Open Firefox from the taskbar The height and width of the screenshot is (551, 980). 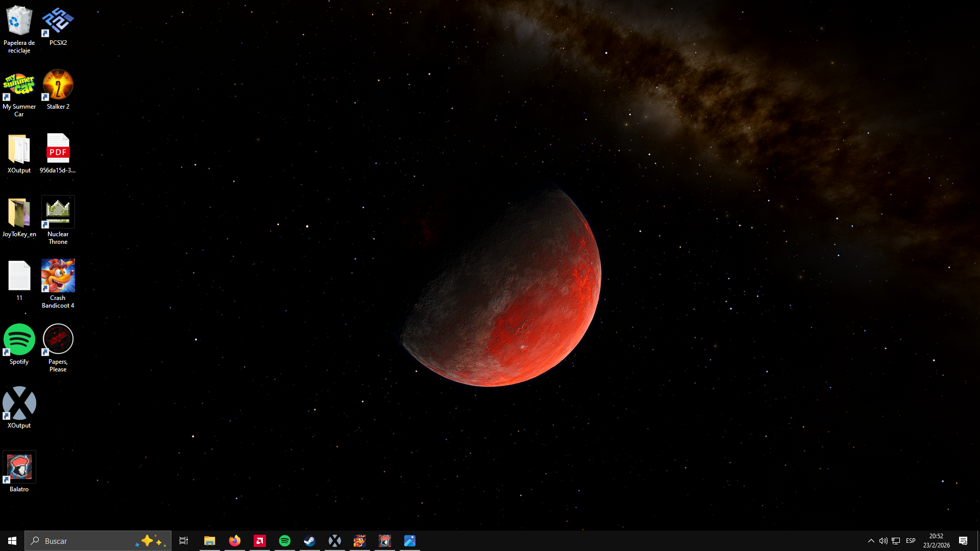(234, 541)
